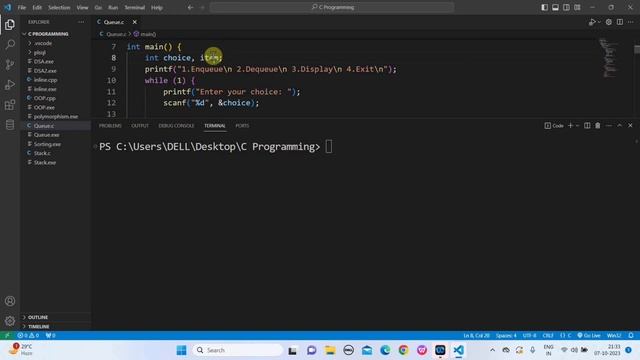Switch to the Problems panel tab

click(110, 126)
